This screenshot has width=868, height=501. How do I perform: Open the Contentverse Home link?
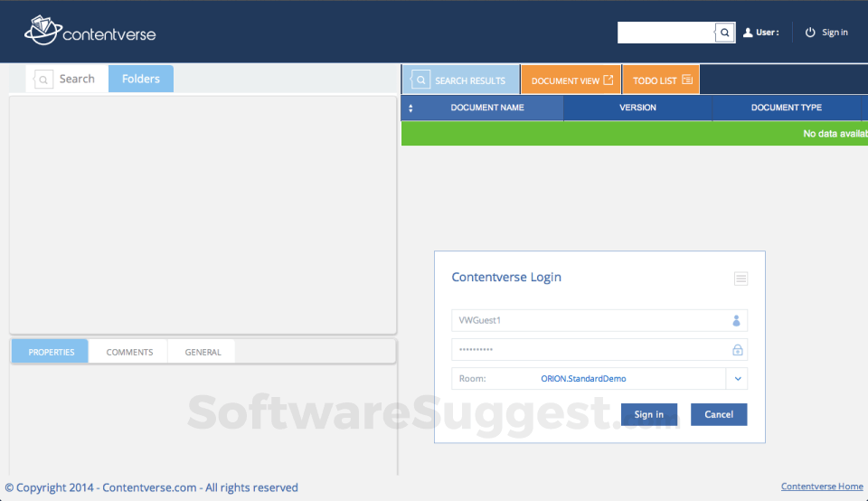pyautogui.click(x=822, y=486)
